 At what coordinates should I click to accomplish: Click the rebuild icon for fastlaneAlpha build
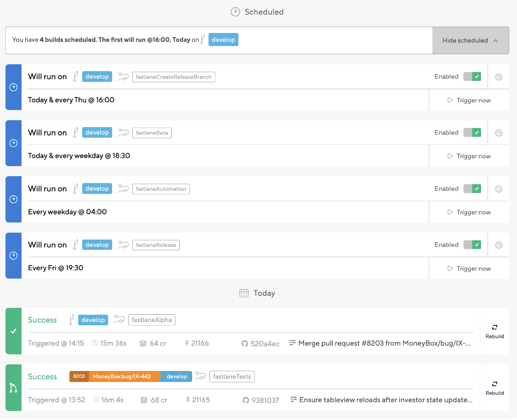(494, 327)
